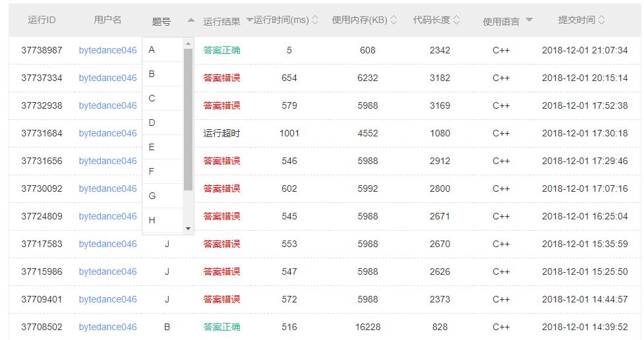The height and width of the screenshot is (340, 644).
Task: Click sort icon next to 代码长度
Action: [x=457, y=20]
